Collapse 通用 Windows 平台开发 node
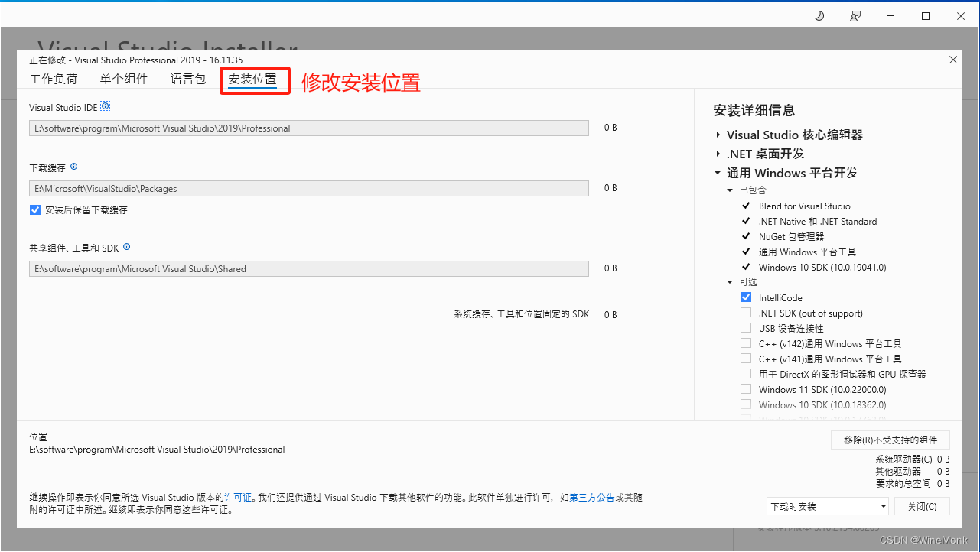Viewport: 980px width, 552px height. (x=718, y=173)
